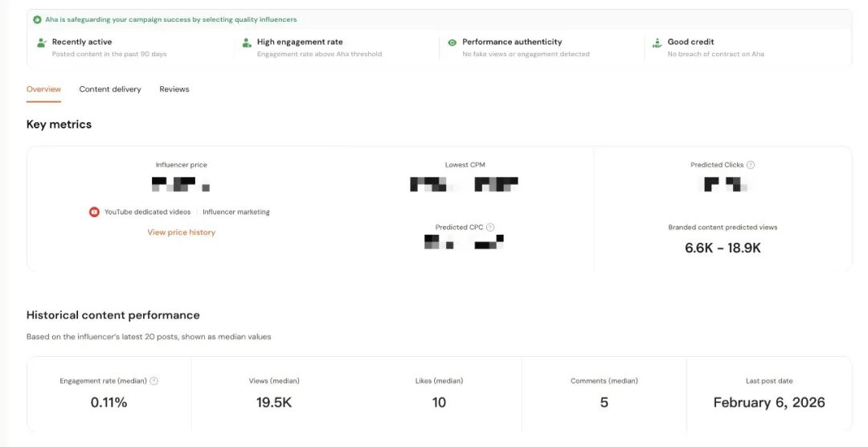
Task: Click the High engagement rate icon
Action: (247, 43)
